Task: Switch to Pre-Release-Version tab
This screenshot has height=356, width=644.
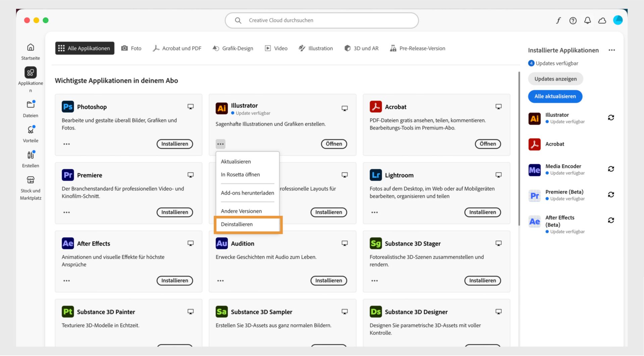Action: (x=418, y=48)
